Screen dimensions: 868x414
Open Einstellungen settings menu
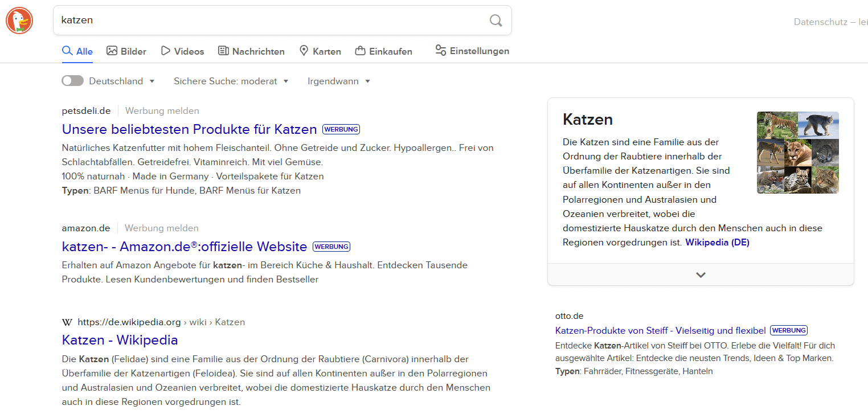click(x=472, y=51)
